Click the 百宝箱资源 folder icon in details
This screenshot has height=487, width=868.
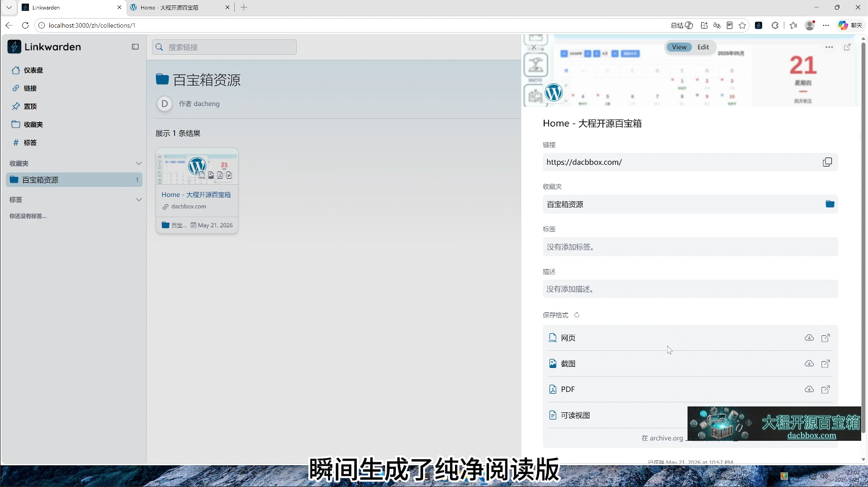[x=830, y=204]
